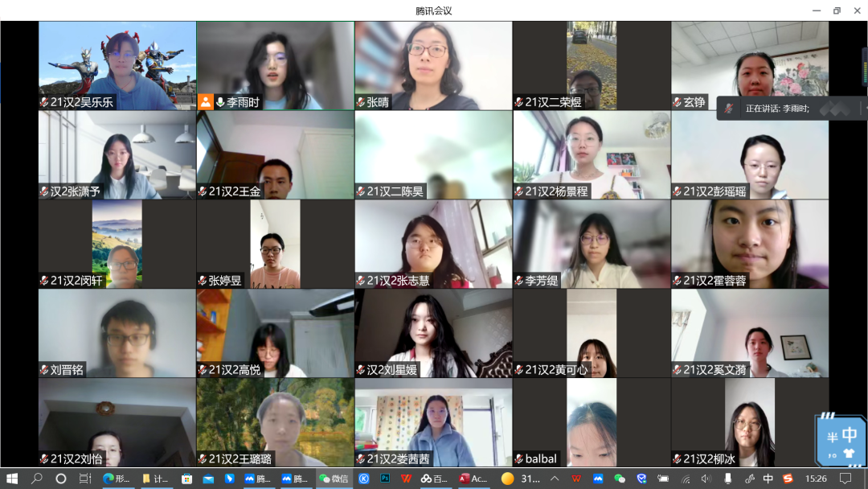868x489 pixels.
Task: Open the system volume control
Action: (706, 479)
